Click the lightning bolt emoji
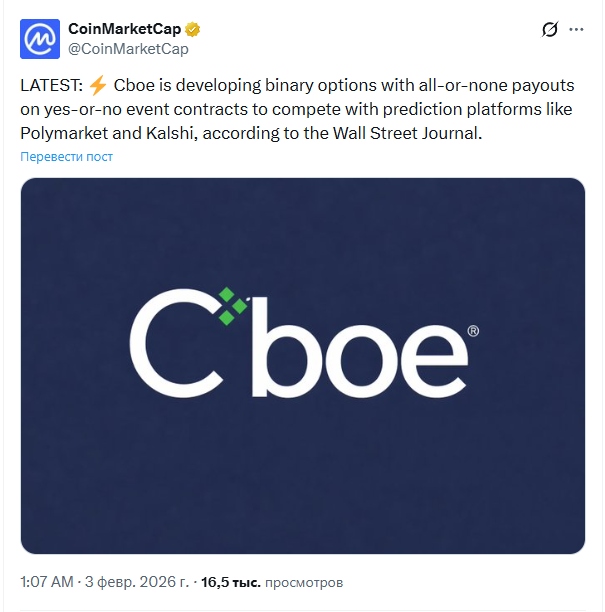This screenshot has height=612, width=605. click(98, 85)
